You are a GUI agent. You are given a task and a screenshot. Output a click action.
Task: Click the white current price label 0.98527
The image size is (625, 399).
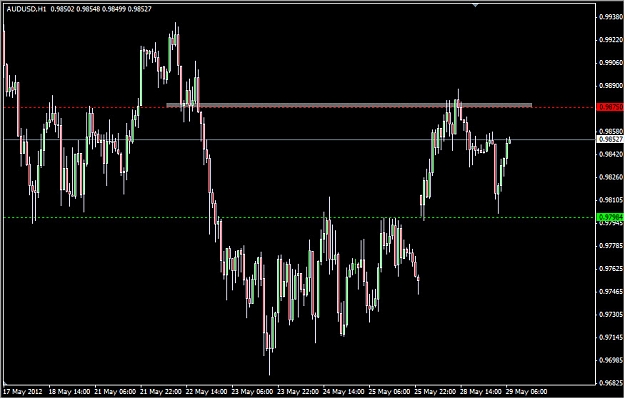pyautogui.click(x=610, y=140)
